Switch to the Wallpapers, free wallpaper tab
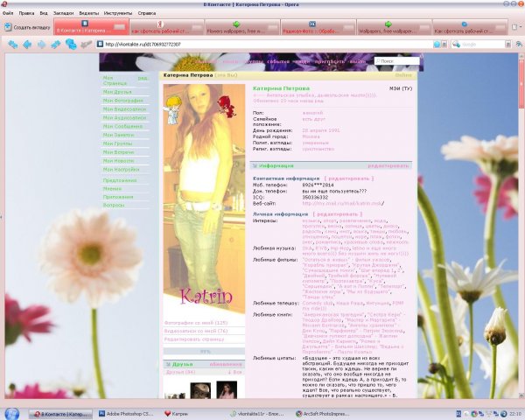 point(394,27)
